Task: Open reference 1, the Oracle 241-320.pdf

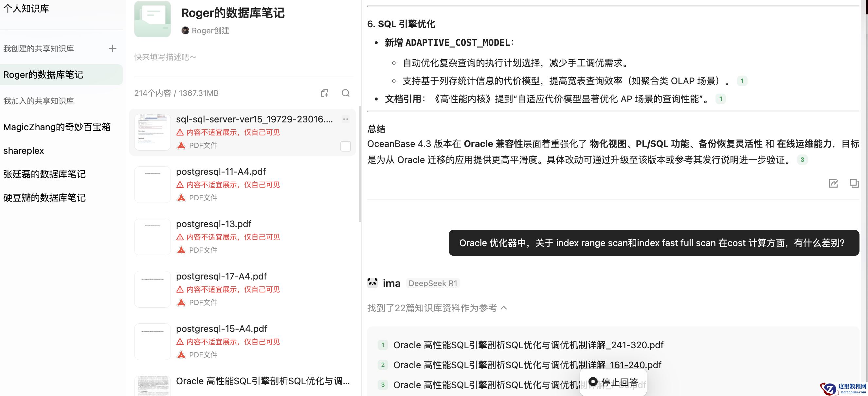Action: click(x=528, y=345)
